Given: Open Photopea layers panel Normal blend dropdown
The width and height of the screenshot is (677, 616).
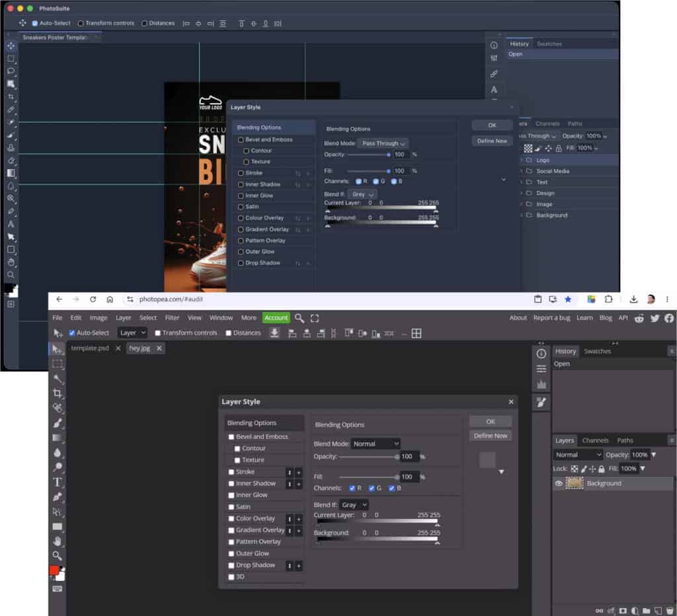Looking at the screenshot, I should [x=578, y=455].
